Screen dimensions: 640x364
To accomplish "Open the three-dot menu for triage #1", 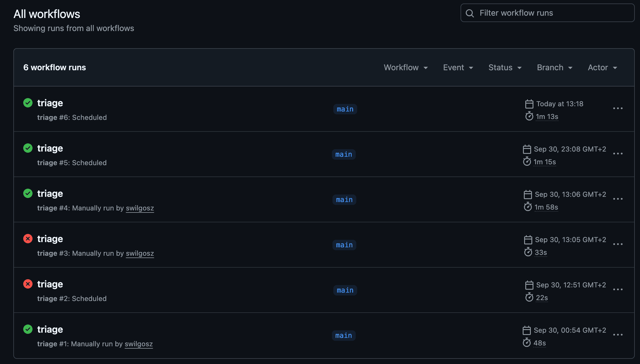I will click(x=618, y=335).
